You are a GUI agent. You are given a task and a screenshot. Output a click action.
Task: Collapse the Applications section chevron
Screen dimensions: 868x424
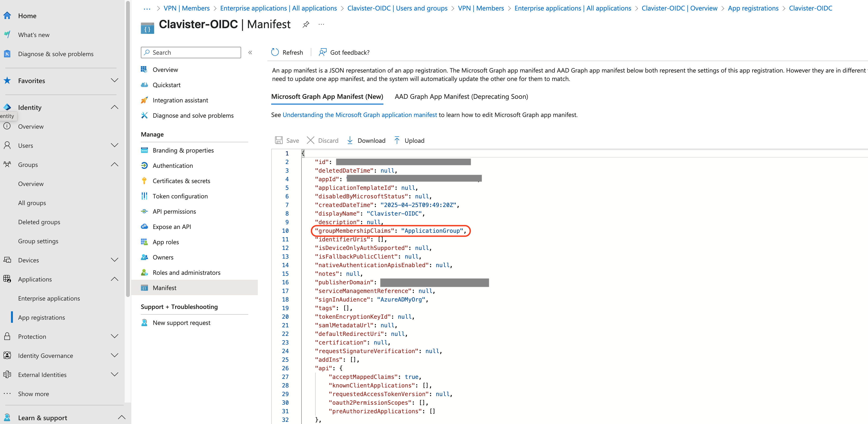(115, 279)
